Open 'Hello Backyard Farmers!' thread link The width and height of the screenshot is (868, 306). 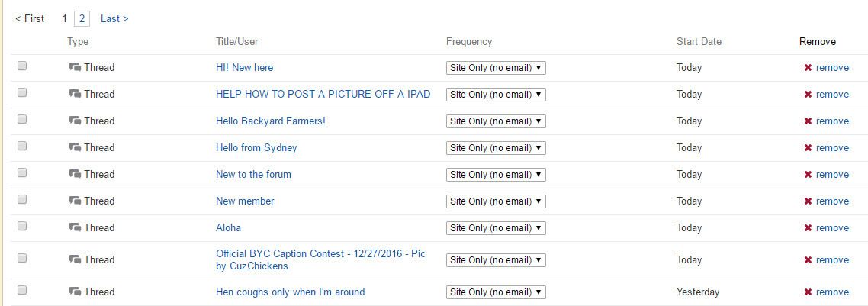tap(271, 121)
